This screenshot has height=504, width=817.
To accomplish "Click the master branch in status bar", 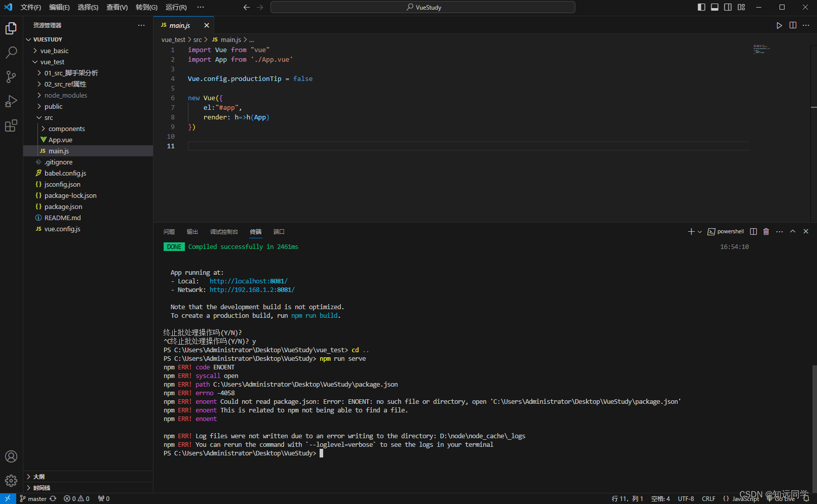I will (x=33, y=498).
